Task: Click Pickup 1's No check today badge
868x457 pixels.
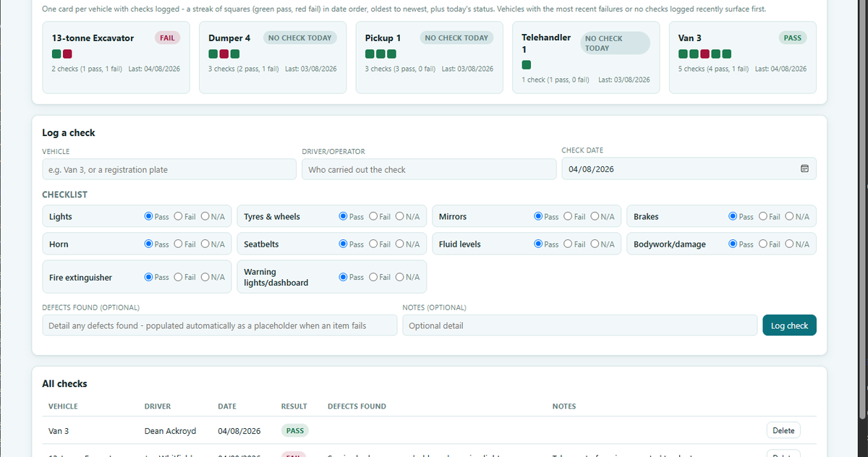Action: click(x=456, y=38)
